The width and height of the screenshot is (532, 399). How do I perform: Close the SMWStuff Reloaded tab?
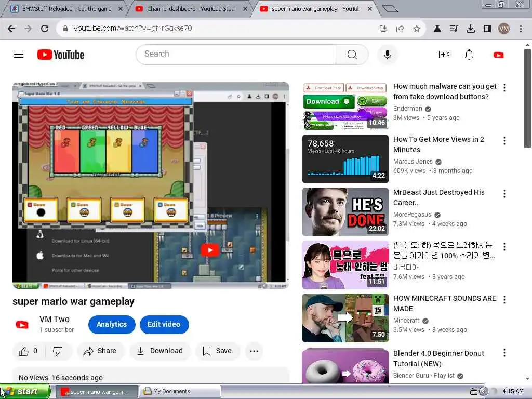pos(121,9)
